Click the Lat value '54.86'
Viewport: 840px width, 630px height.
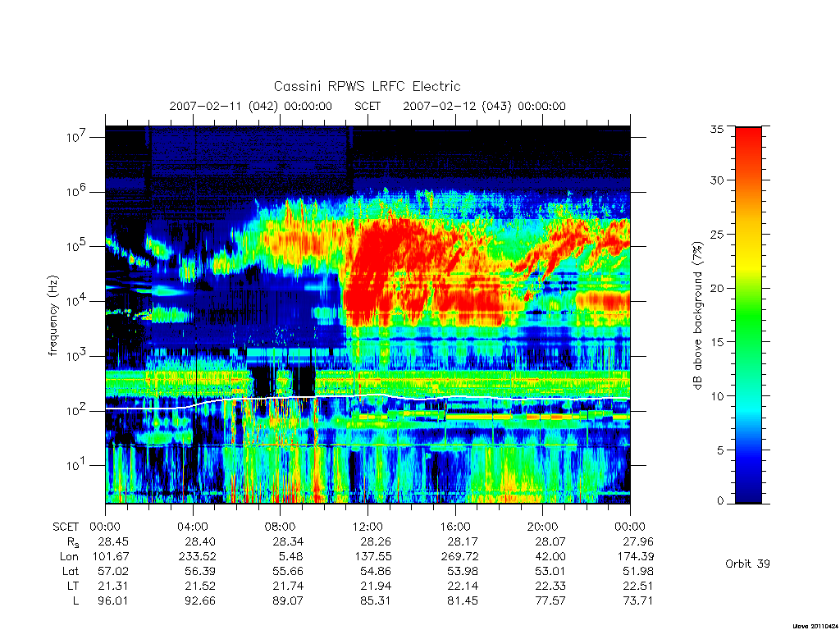click(x=376, y=572)
